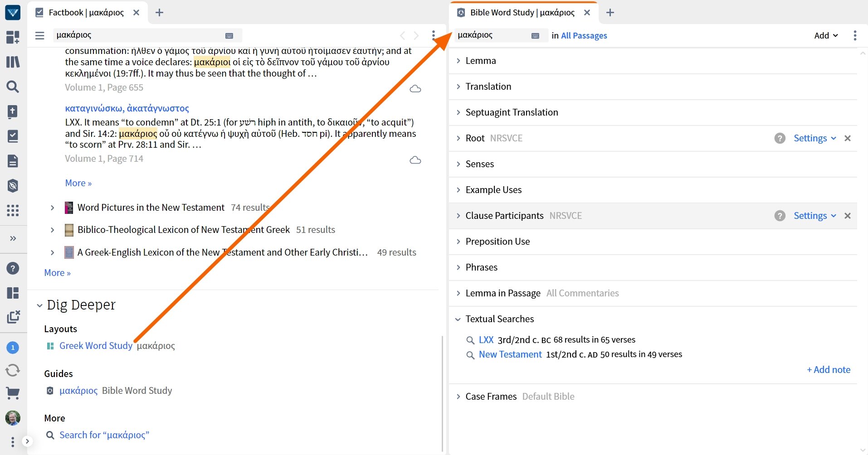Screen dimensions: 868x455
Task: Expand A Greek-English Lexicon of the New Testament results
Action: tap(52, 252)
